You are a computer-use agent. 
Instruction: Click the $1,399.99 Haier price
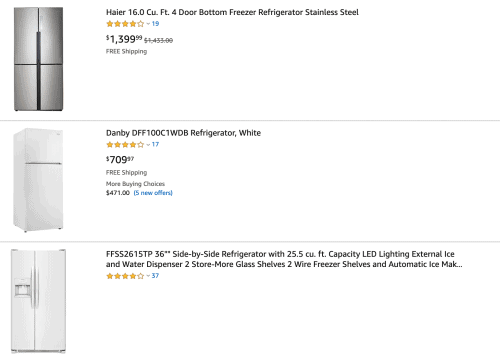click(124, 39)
